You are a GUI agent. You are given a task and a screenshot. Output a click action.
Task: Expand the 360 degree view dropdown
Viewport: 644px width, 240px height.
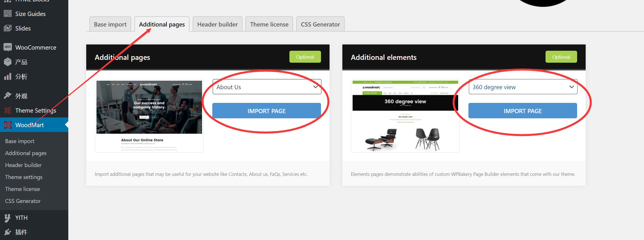(523, 87)
